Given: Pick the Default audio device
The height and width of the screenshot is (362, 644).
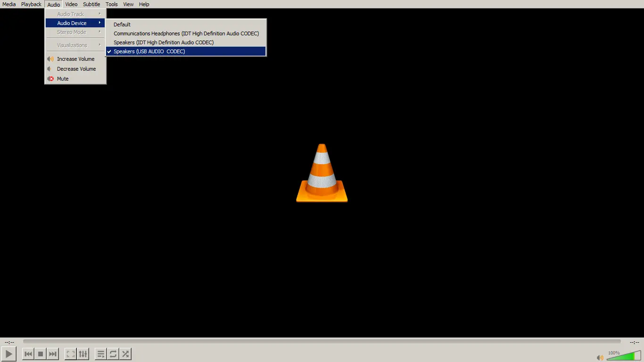Looking at the screenshot, I should pyautogui.click(x=122, y=25).
